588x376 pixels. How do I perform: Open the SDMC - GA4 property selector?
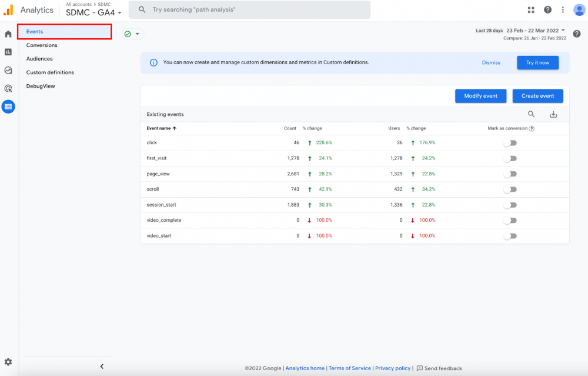(93, 12)
